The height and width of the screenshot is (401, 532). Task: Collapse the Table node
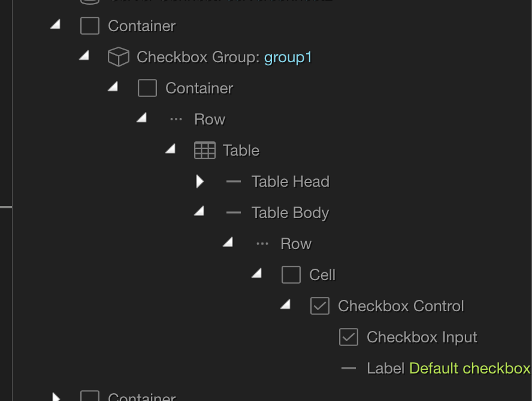coord(171,149)
